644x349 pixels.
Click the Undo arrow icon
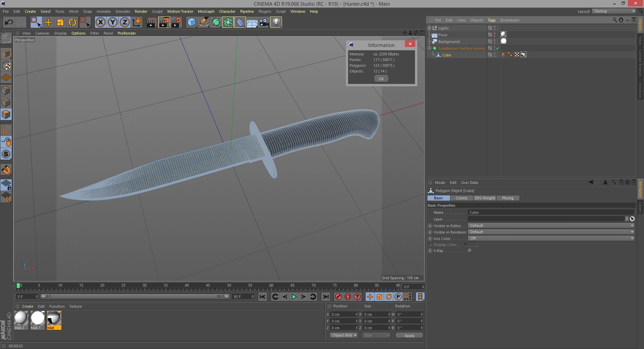[x=9, y=22]
